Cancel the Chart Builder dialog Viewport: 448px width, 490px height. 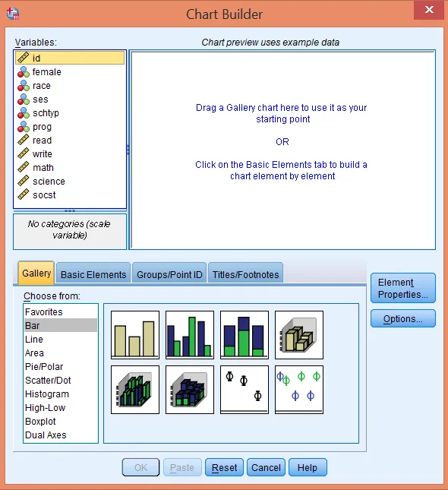click(x=266, y=467)
